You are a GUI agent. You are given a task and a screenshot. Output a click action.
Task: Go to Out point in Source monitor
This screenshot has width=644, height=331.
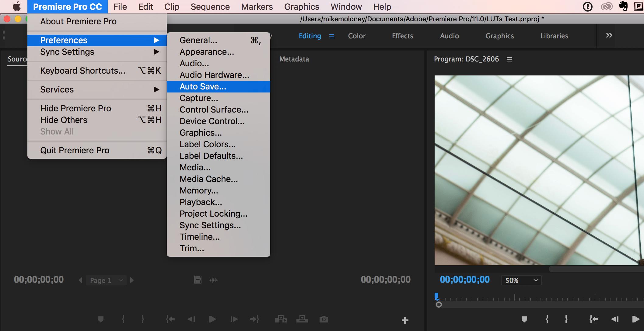click(x=254, y=319)
